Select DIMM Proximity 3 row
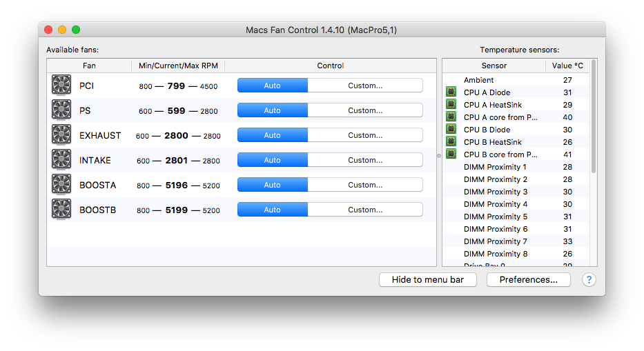This screenshot has width=644, height=351. click(x=516, y=192)
